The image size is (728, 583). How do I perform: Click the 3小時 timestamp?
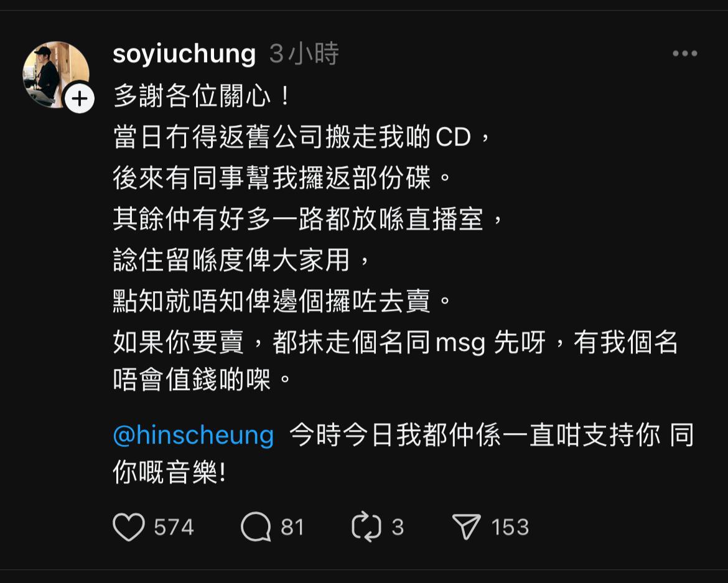(304, 54)
